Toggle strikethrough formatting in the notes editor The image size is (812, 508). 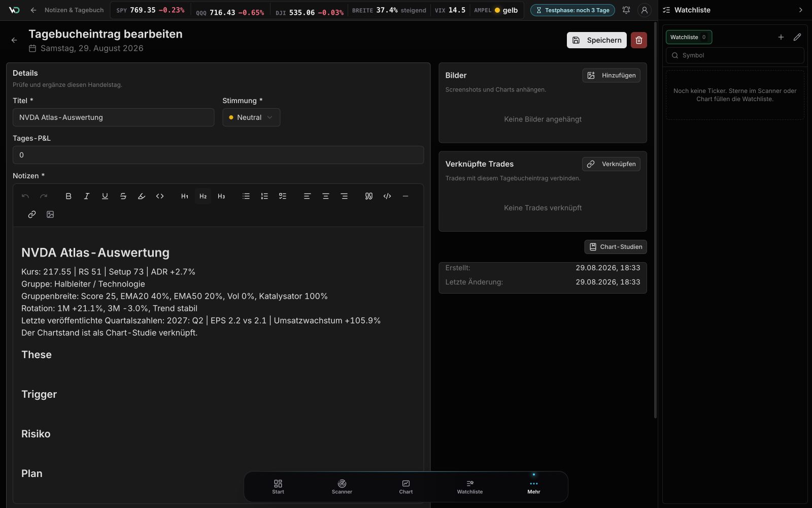click(123, 196)
